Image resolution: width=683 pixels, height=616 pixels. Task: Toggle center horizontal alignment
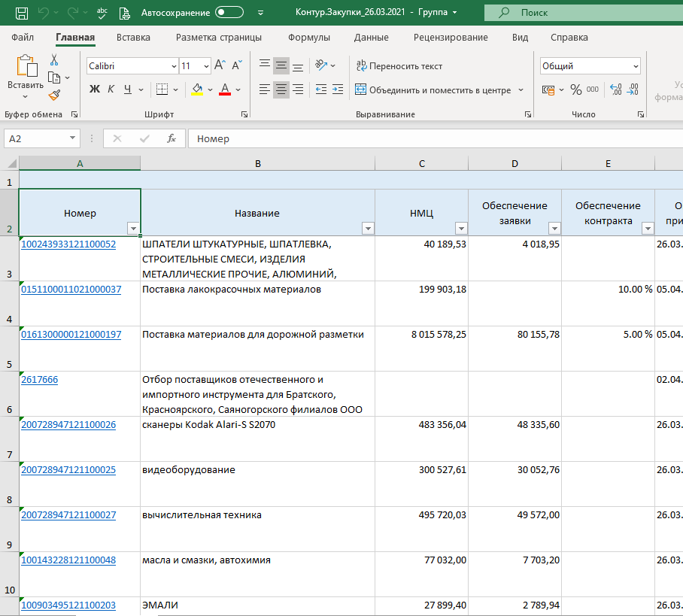pos(281,90)
